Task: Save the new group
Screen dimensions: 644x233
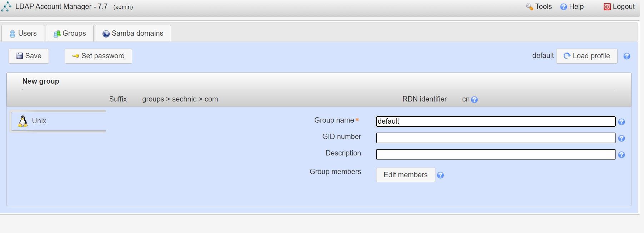Action: tap(29, 56)
